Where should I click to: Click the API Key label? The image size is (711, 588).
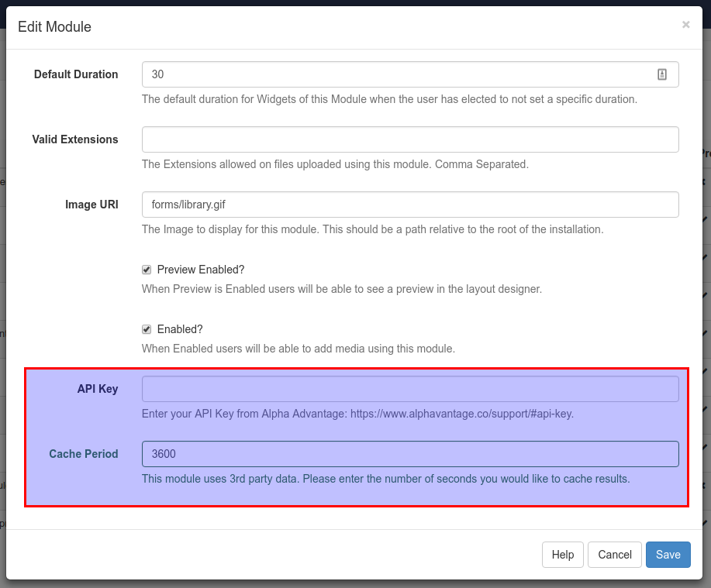point(98,389)
